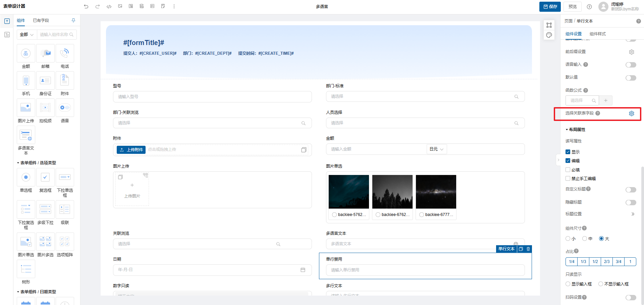This screenshot has width=644, height=305.
Task: Click the gear icon for 选择关联表字段
Action: (x=632, y=114)
